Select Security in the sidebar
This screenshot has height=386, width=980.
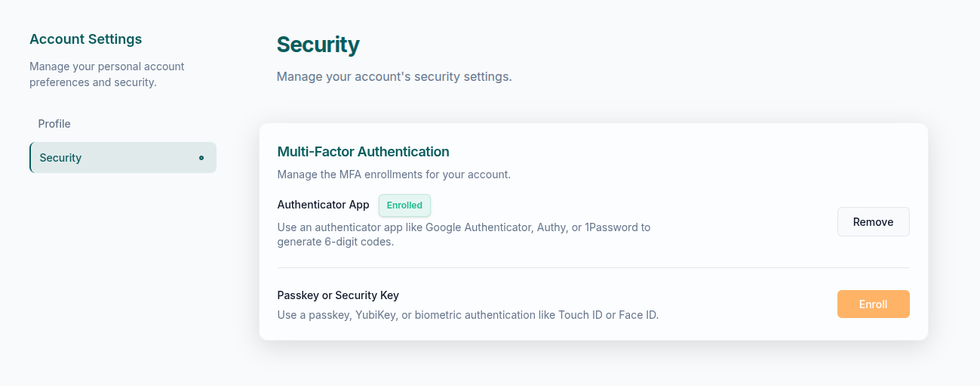(x=60, y=158)
